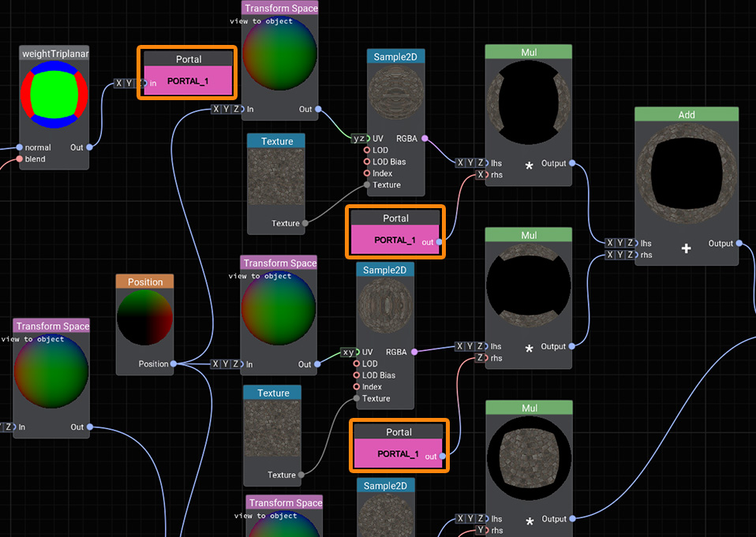Click the xy swizzle chip on Sample2D

point(348,352)
